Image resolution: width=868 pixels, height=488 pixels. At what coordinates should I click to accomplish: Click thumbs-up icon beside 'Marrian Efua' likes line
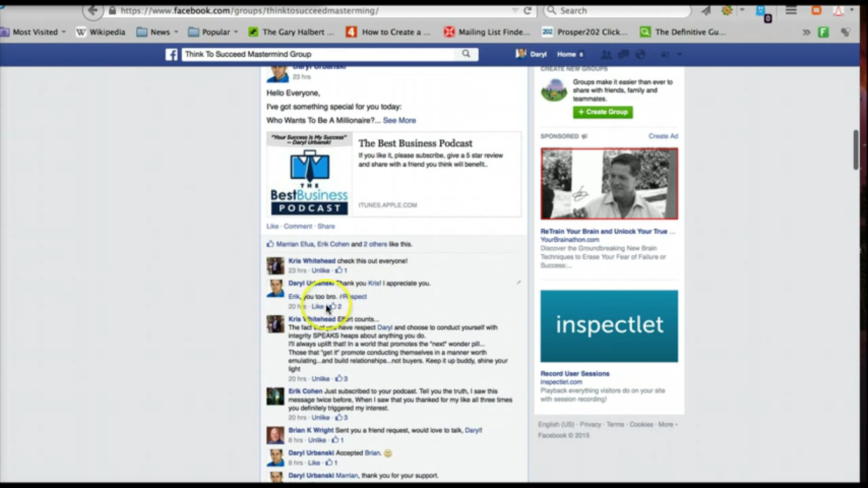(270, 244)
